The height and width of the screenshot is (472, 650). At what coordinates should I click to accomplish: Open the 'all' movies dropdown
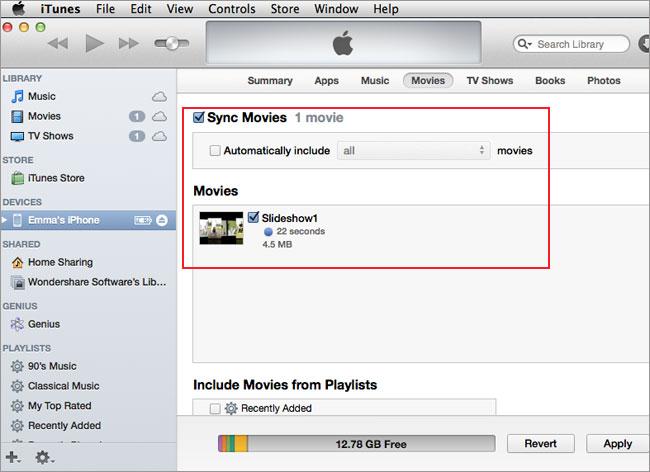coord(414,150)
